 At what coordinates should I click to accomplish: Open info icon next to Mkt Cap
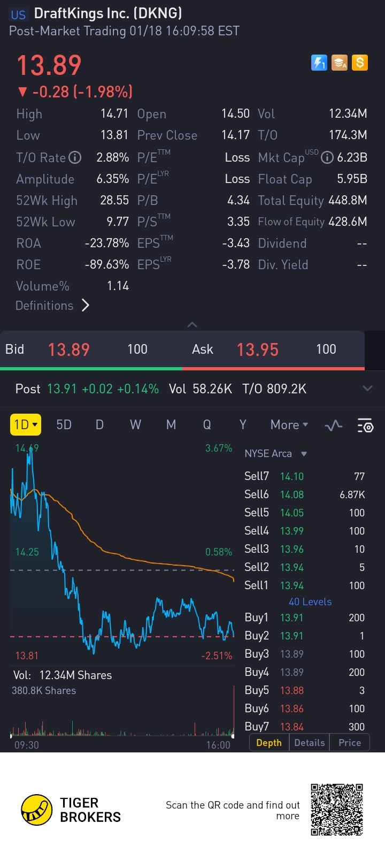327,157
